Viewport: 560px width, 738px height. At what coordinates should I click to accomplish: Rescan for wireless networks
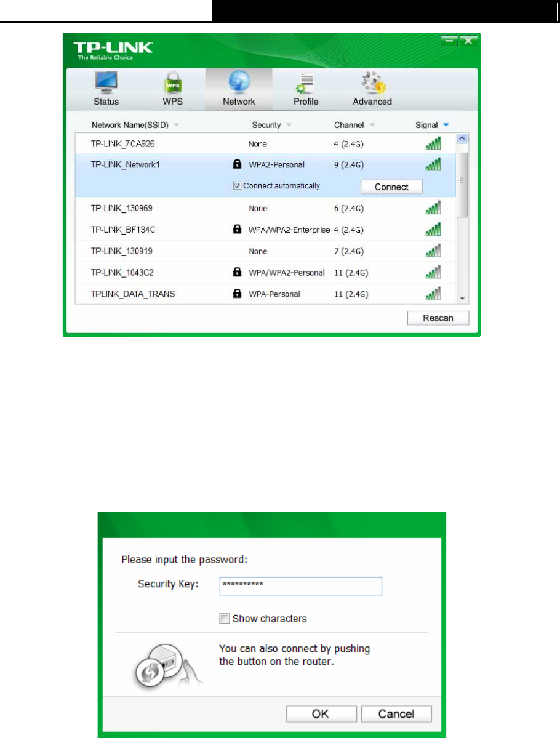click(x=438, y=318)
